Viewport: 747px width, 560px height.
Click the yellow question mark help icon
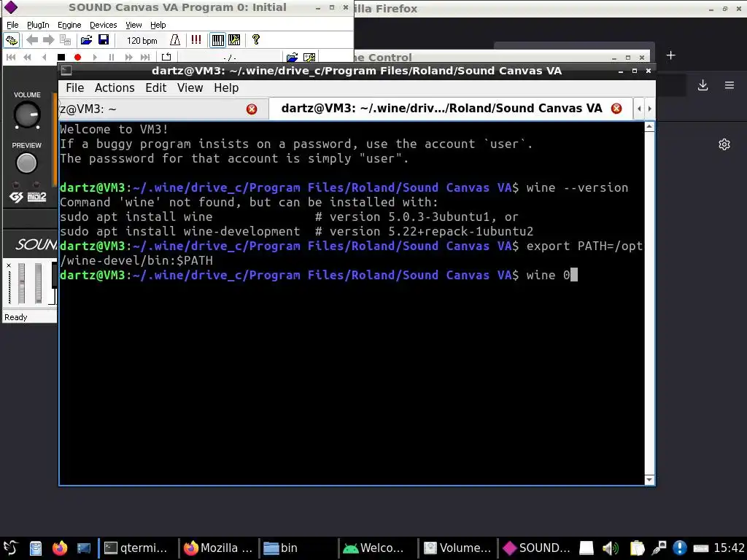coord(256,40)
